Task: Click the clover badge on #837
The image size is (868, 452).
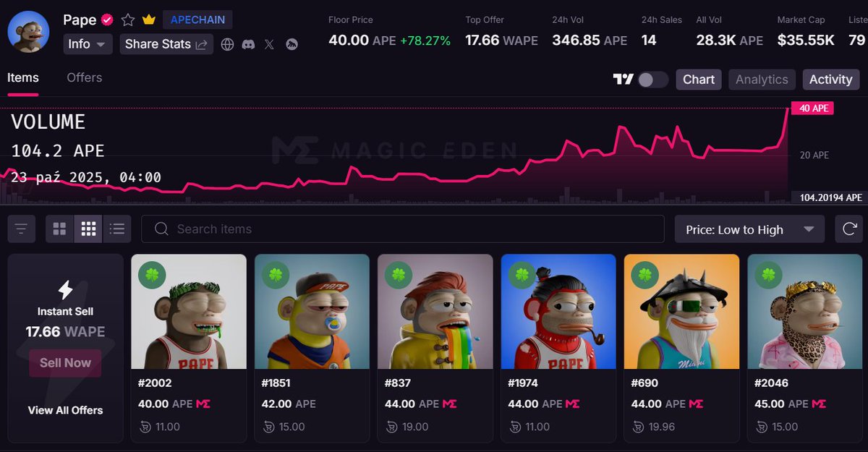Action: point(399,276)
